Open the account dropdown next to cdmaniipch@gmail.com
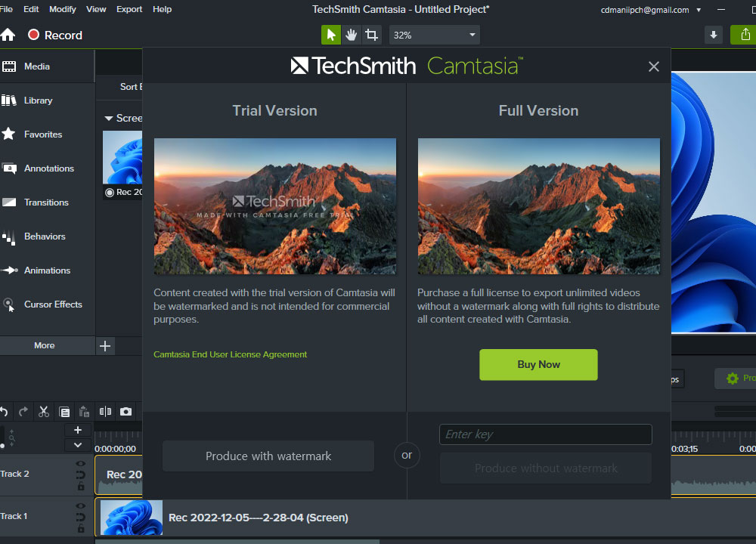756x544 pixels. pos(698,10)
